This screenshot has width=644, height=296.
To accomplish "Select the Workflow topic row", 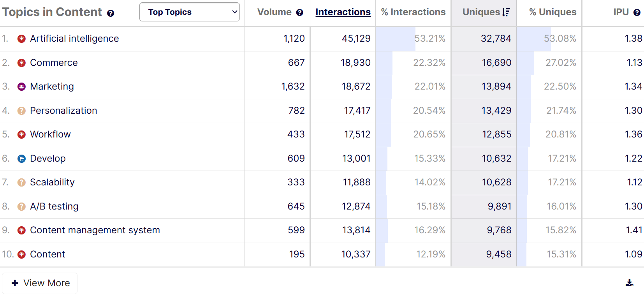I will click(51, 134).
